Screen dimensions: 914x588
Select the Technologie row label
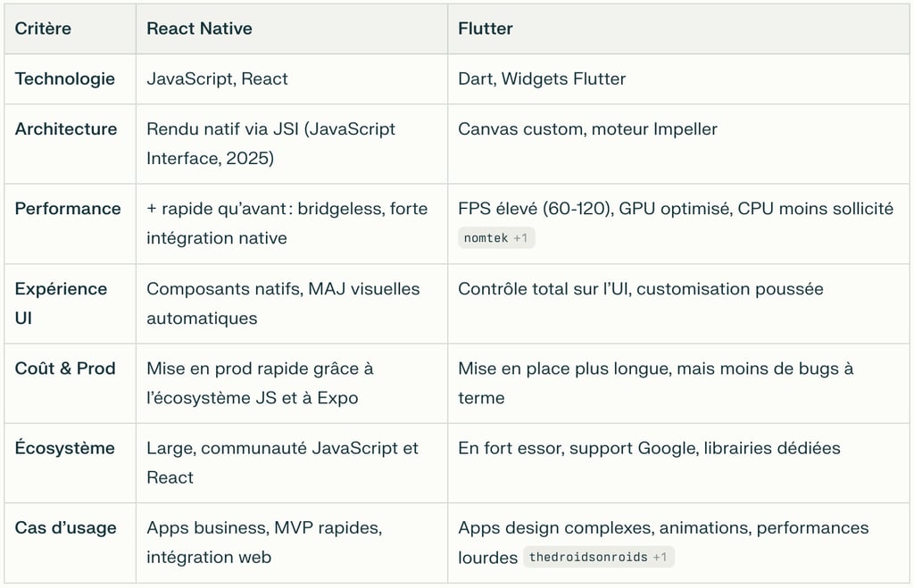point(65,79)
